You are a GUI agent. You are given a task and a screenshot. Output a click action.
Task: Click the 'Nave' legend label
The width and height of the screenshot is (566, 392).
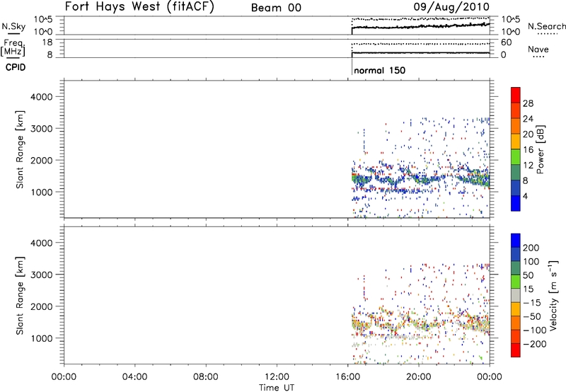click(538, 50)
